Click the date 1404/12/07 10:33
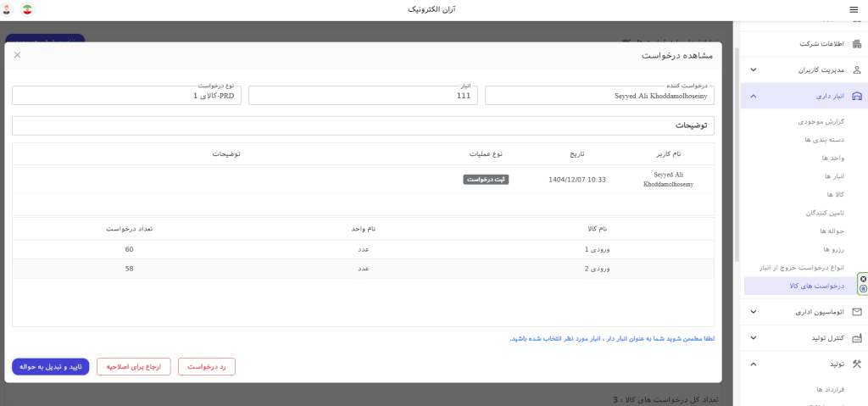 pos(577,180)
